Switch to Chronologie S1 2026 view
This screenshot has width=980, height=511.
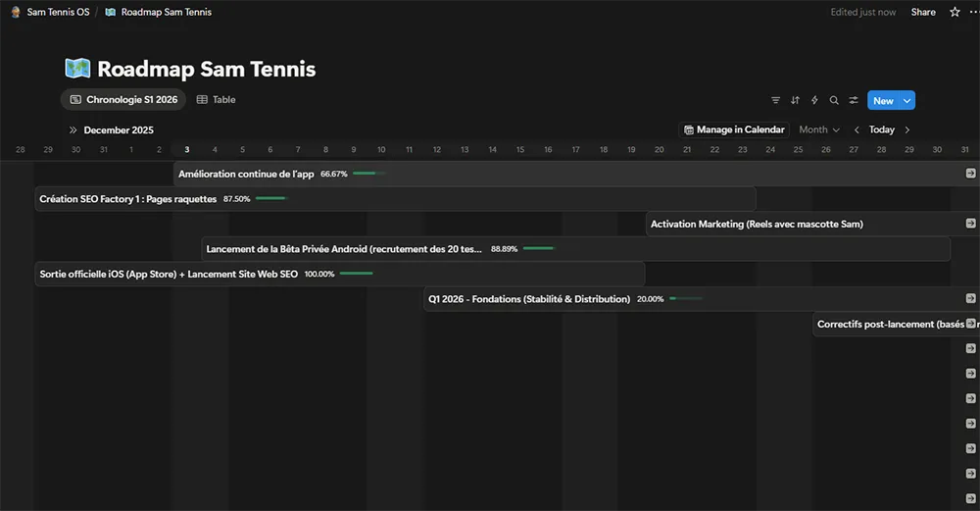(x=123, y=99)
